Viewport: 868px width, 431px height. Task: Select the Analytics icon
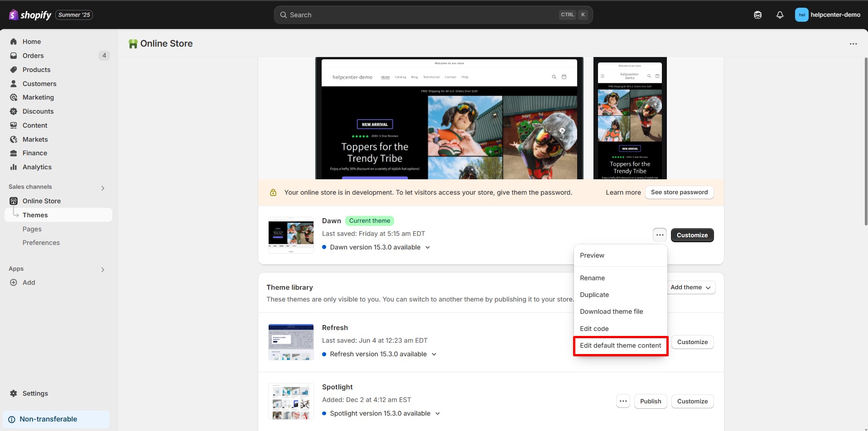pyautogui.click(x=14, y=167)
